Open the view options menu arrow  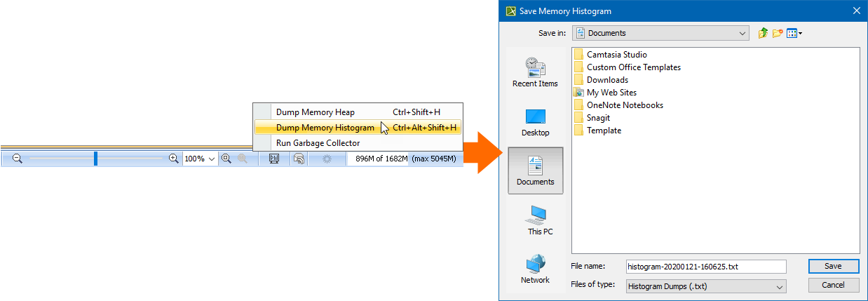800,33
